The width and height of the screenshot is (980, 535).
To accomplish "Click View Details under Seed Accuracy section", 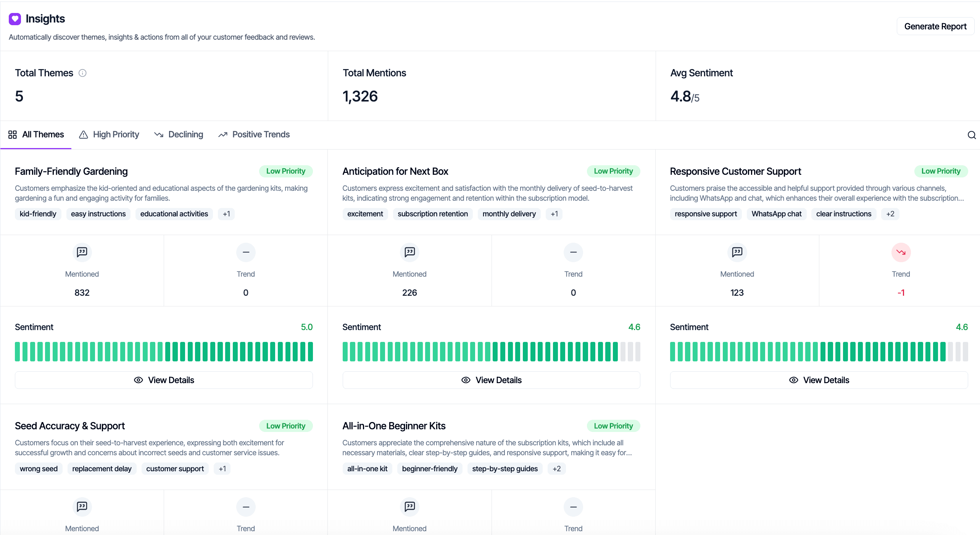I will [x=164, y=533].
